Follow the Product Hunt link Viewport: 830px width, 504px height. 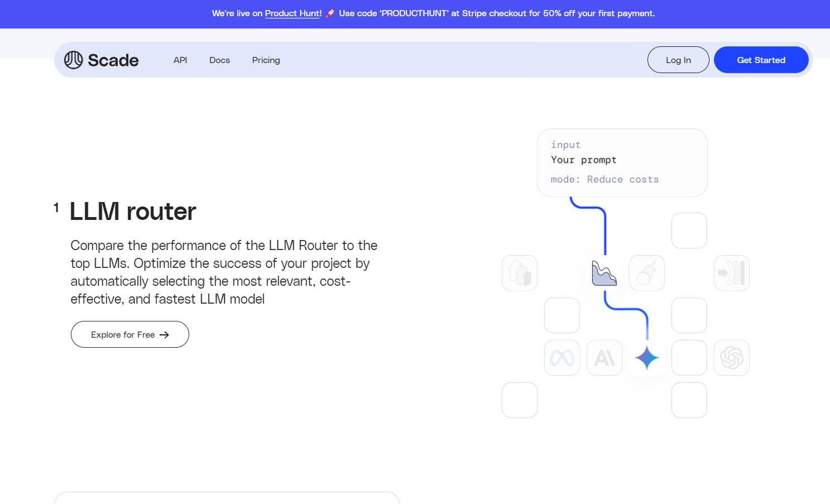pos(293,13)
